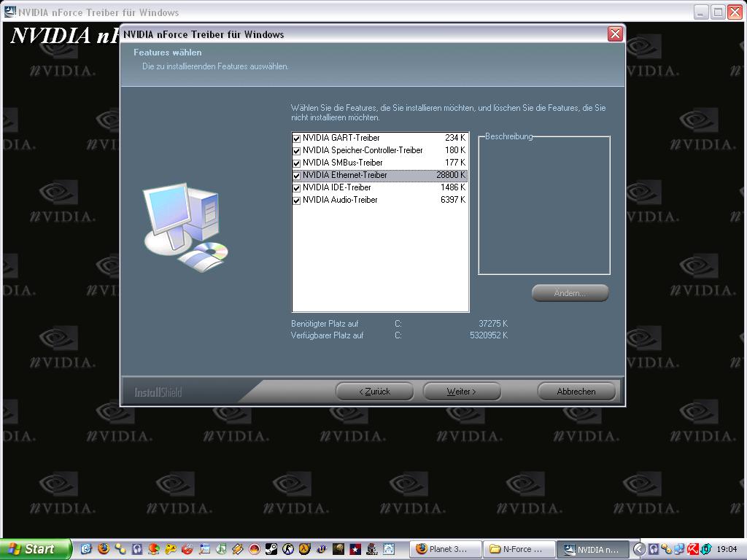Click the red-blue star quick launch icon

pyautogui.click(x=355, y=549)
